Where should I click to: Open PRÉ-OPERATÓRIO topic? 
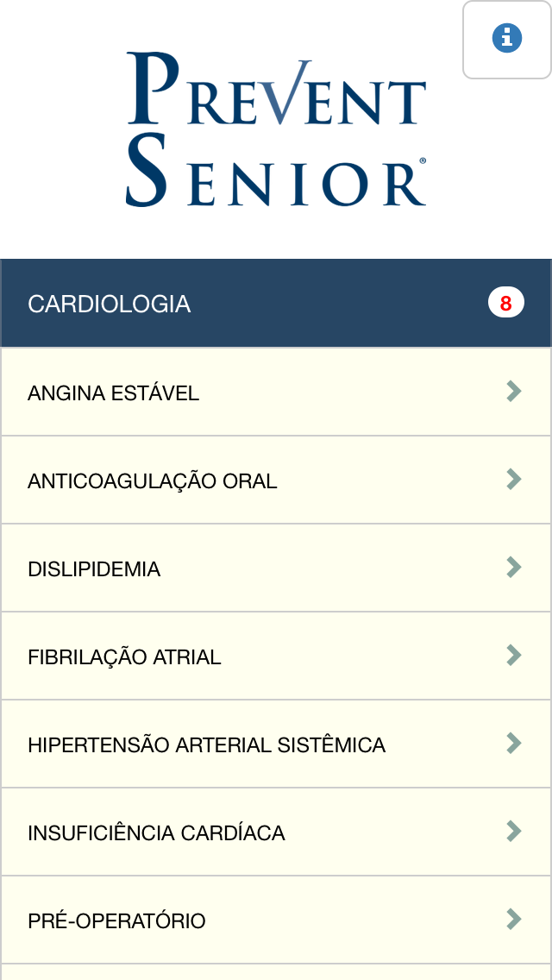276,920
